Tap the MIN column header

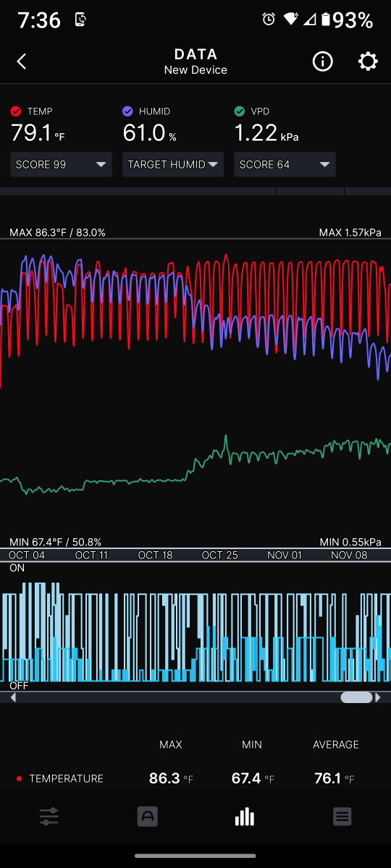click(x=252, y=744)
